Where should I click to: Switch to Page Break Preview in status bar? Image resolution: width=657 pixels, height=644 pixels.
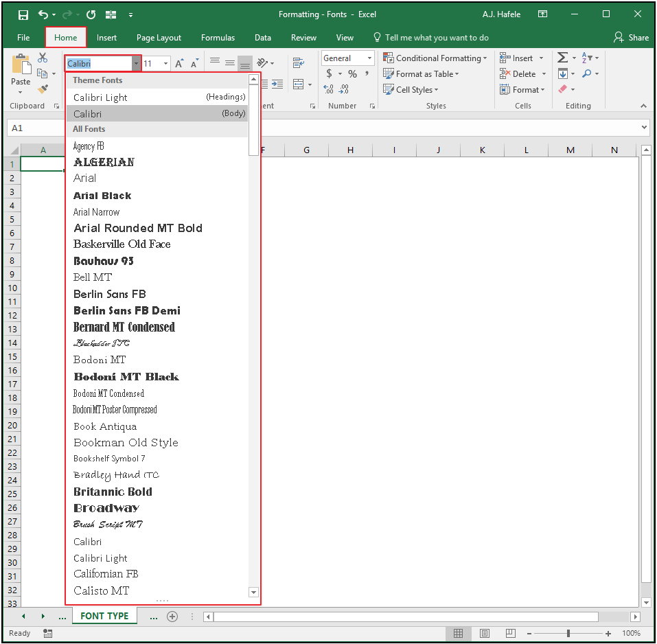(510, 633)
